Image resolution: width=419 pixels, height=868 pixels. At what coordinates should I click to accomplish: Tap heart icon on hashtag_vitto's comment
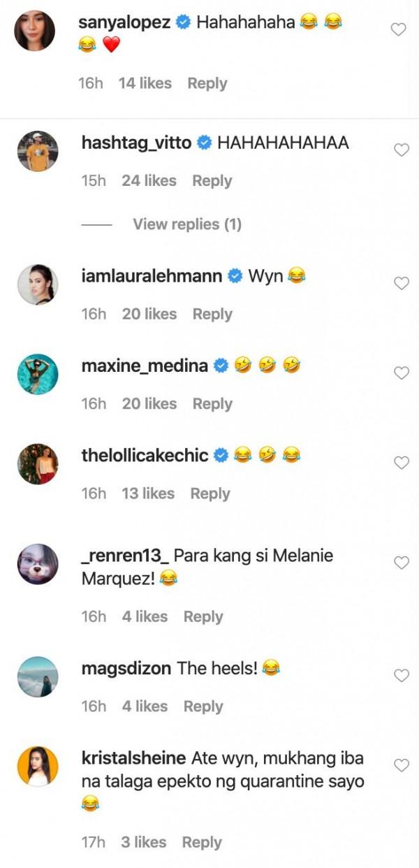click(x=401, y=150)
